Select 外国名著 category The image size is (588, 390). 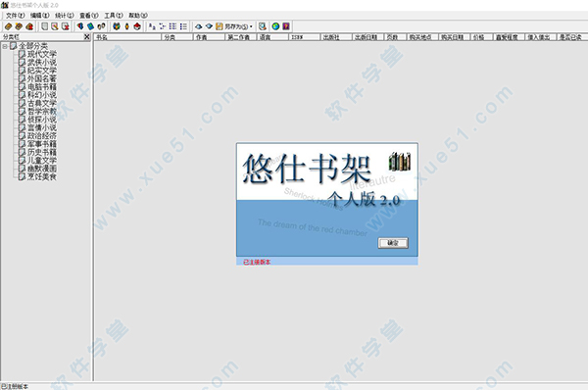[x=41, y=78]
